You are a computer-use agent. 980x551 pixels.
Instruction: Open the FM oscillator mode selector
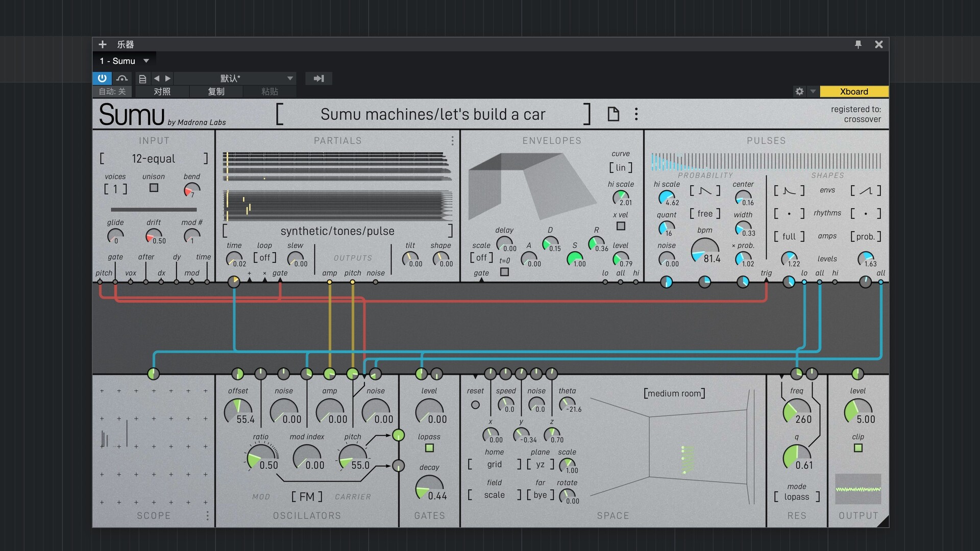pos(307,497)
